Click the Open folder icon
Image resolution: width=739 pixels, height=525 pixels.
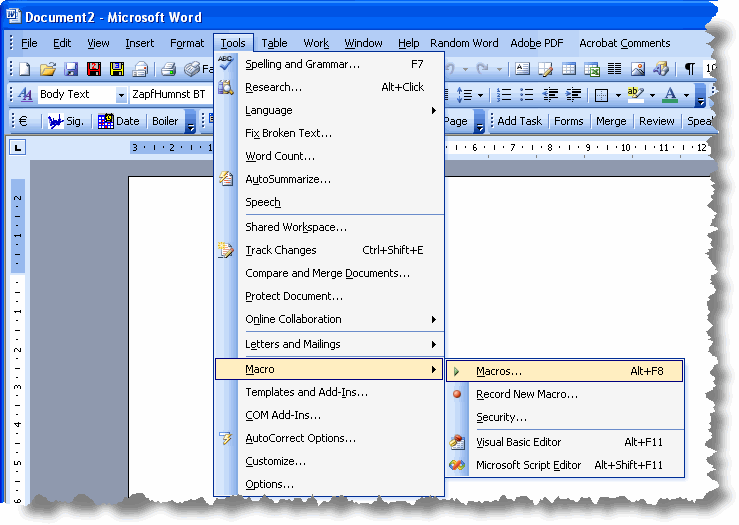(48, 69)
